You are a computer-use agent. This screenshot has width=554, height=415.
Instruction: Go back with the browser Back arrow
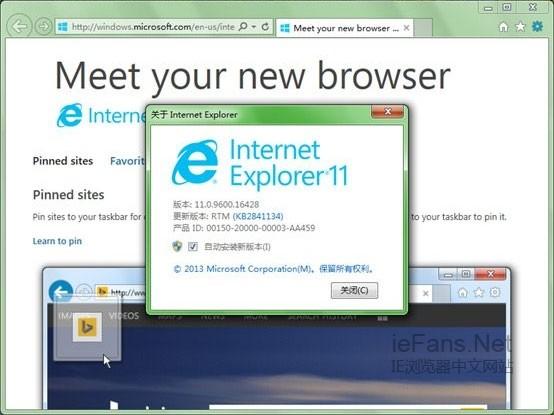(x=19, y=26)
